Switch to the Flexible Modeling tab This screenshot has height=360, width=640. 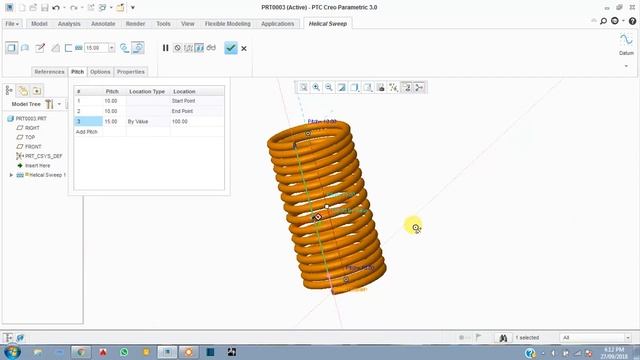(227, 24)
